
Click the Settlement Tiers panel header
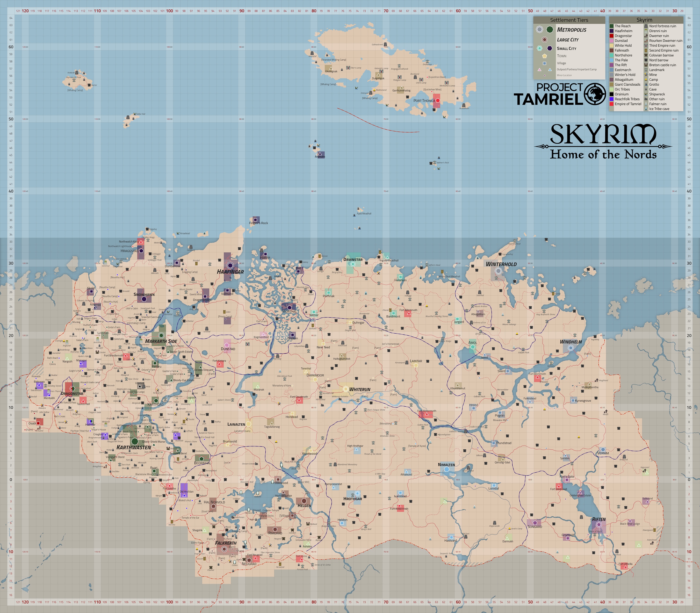click(569, 20)
